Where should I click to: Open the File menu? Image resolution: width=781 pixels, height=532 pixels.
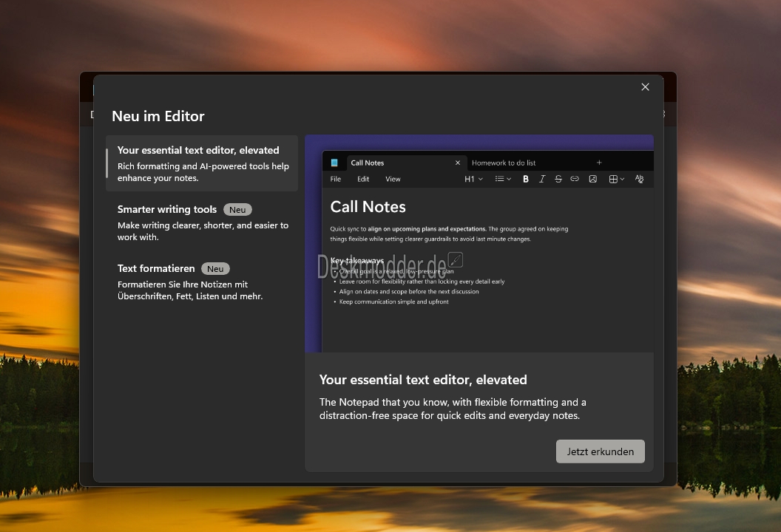(336, 179)
